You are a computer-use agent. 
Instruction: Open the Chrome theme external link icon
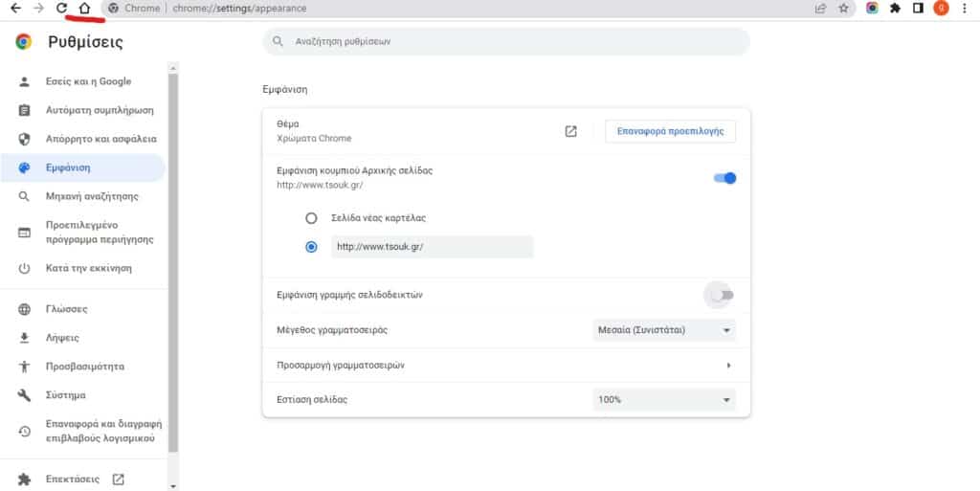pyautogui.click(x=571, y=131)
